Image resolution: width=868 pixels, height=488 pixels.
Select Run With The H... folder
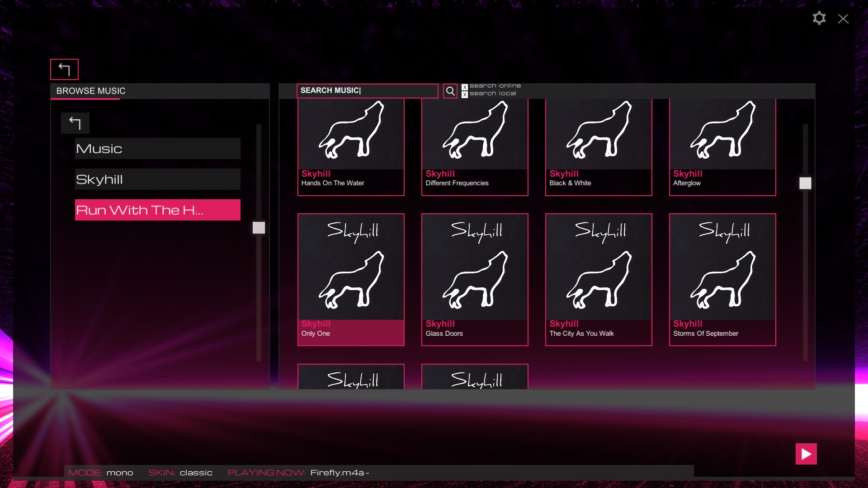157,210
